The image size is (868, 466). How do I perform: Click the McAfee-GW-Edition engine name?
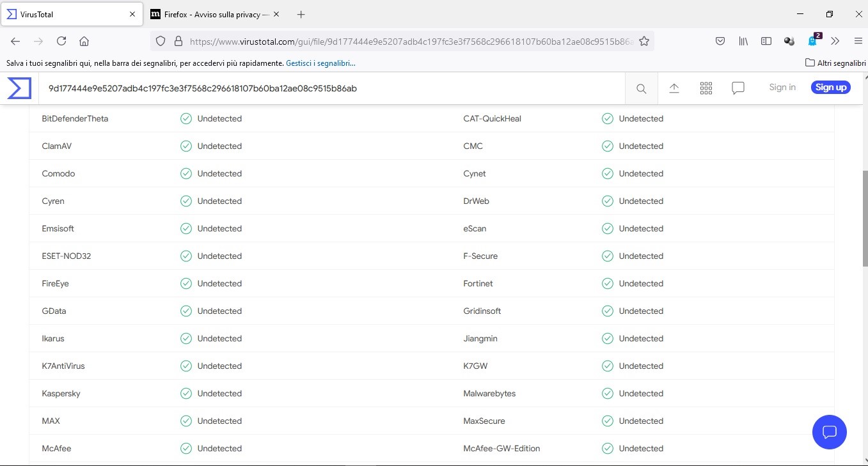(x=501, y=449)
